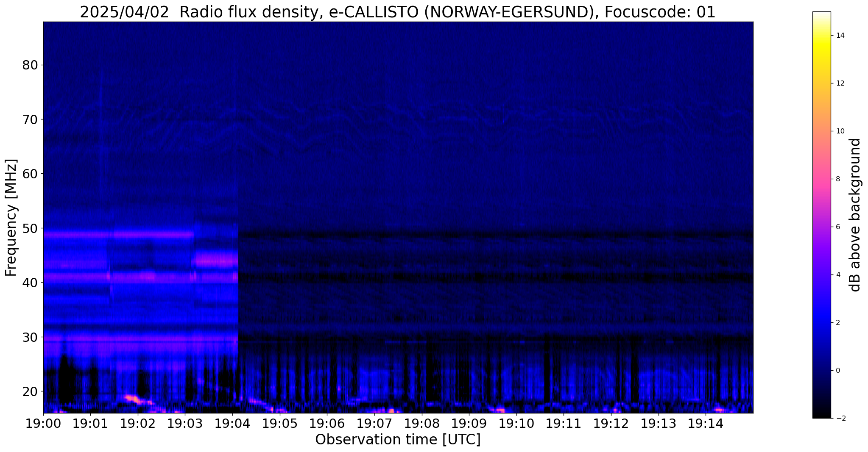Click the colorbar 4 dB tick label
The height and width of the screenshot is (452, 868).
pyautogui.click(x=837, y=275)
